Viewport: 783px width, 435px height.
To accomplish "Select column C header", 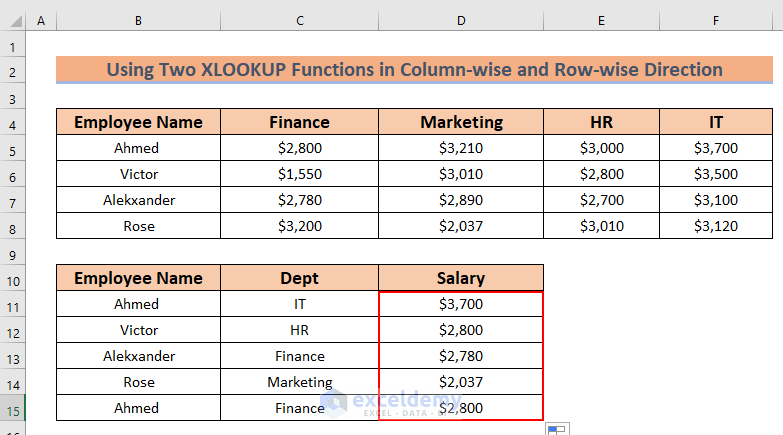I will pos(300,21).
